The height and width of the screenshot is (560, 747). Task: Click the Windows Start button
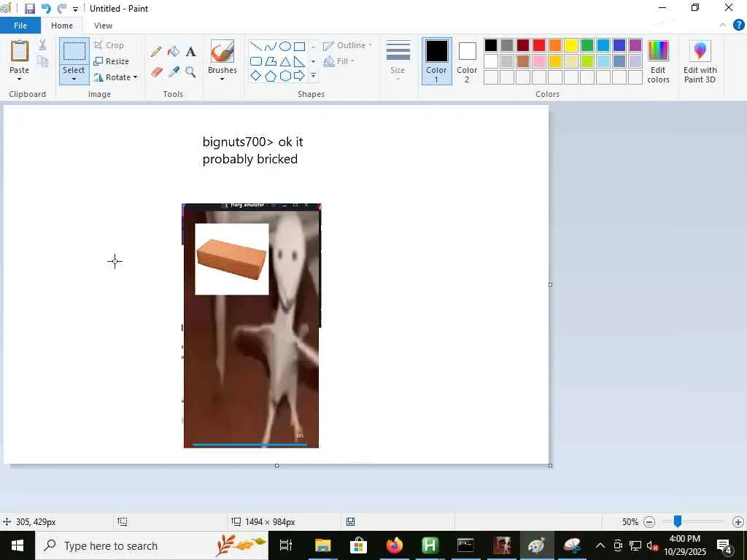pyautogui.click(x=18, y=545)
